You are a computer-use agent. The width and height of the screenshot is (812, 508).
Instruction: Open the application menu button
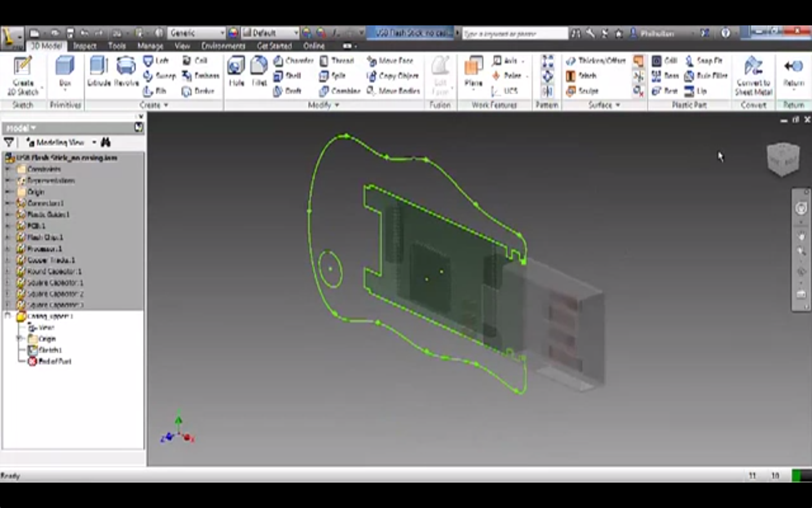(x=12, y=37)
